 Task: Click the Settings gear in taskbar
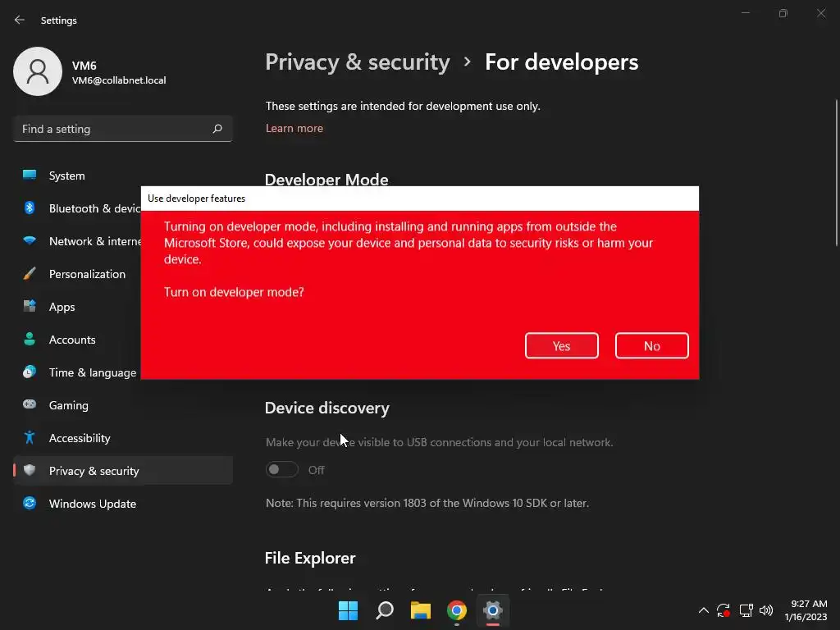click(x=493, y=610)
